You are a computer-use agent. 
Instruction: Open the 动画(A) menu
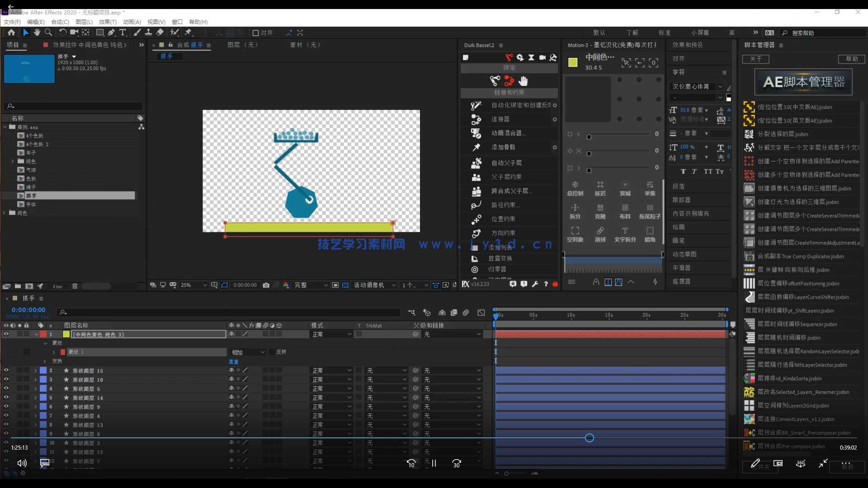pyautogui.click(x=132, y=22)
